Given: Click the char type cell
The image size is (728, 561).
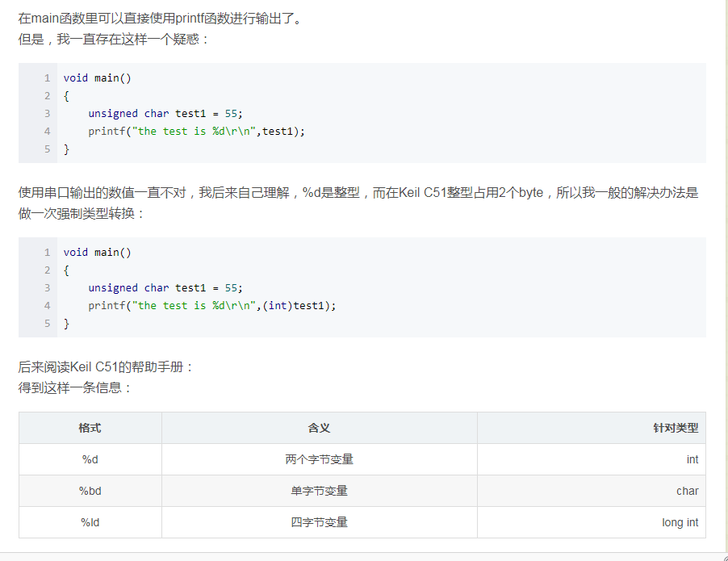Looking at the screenshot, I should 686,491.
